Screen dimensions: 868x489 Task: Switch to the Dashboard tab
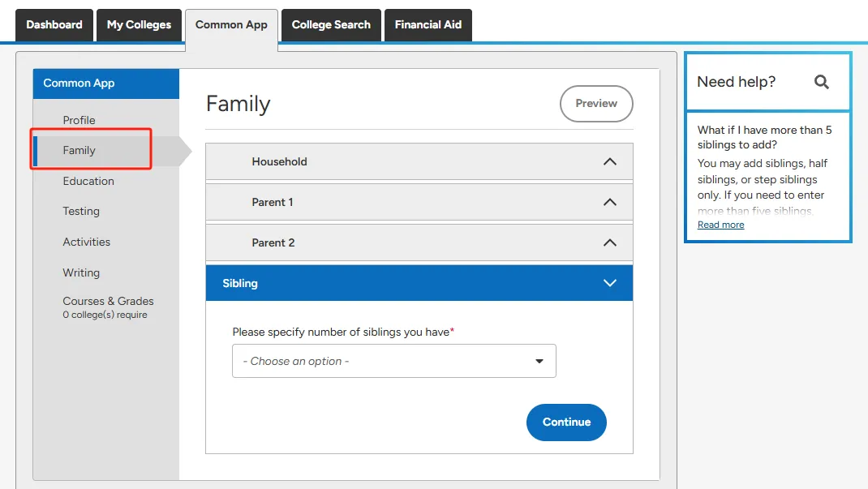(x=54, y=25)
